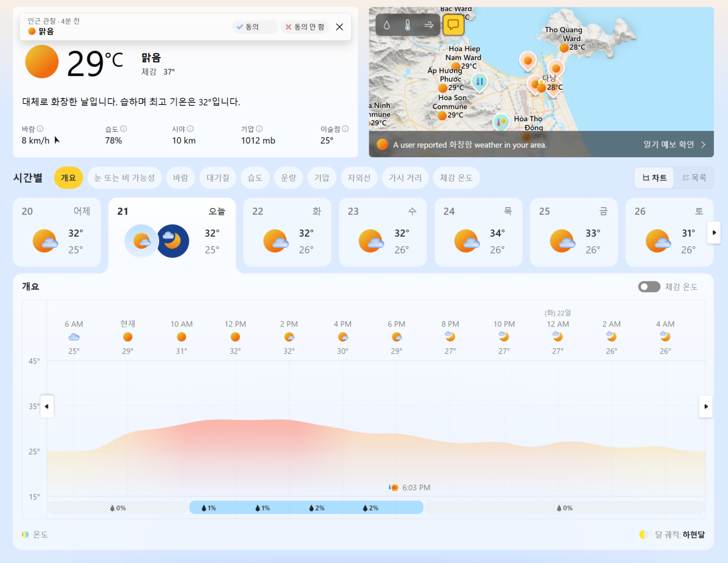
Task: Click the 온도 legend color icon
Action: 25,534
